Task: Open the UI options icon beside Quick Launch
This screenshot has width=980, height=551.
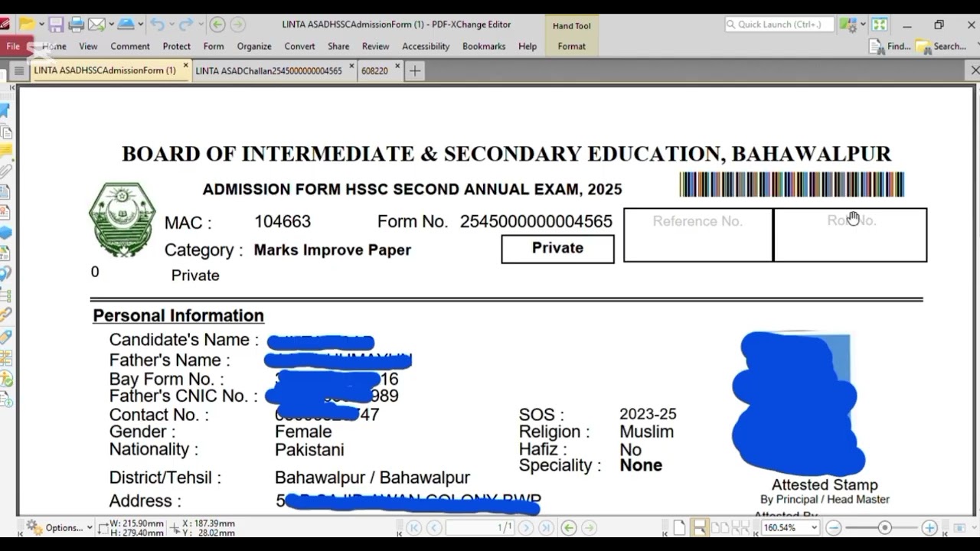Action: [x=847, y=24]
